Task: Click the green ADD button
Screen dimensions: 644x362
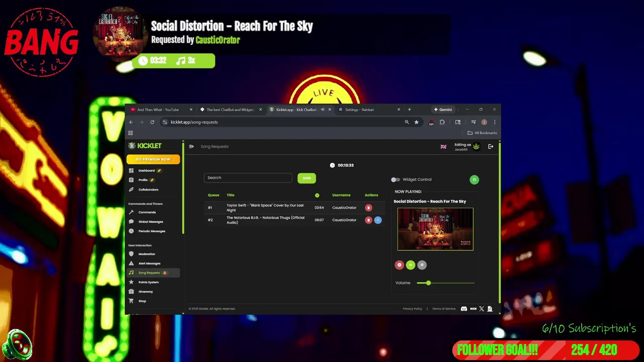Action: [x=306, y=178]
